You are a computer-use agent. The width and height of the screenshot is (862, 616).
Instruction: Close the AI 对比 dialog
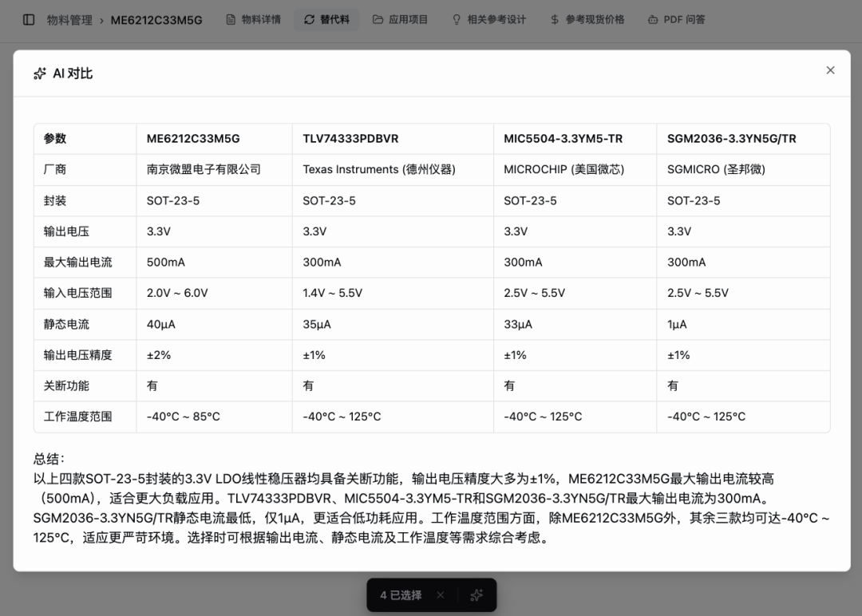click(830, 69)
